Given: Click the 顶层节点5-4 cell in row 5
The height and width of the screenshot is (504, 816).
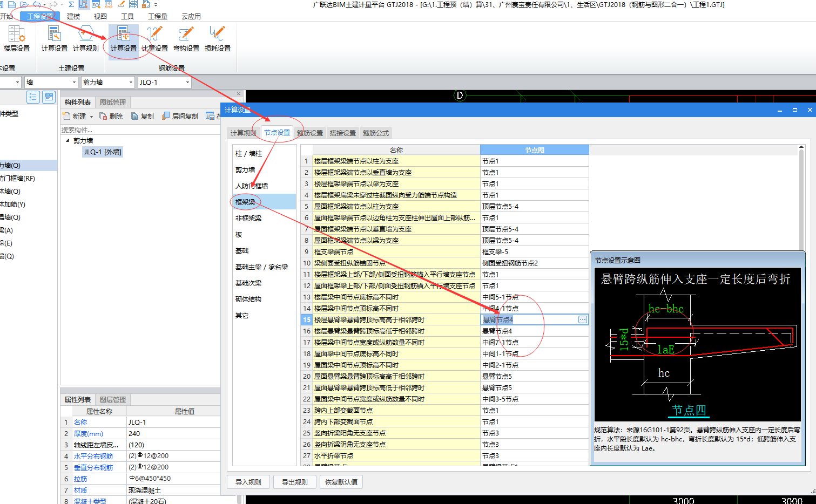Looking at the screenshot, I should click(x=534, y=206).
